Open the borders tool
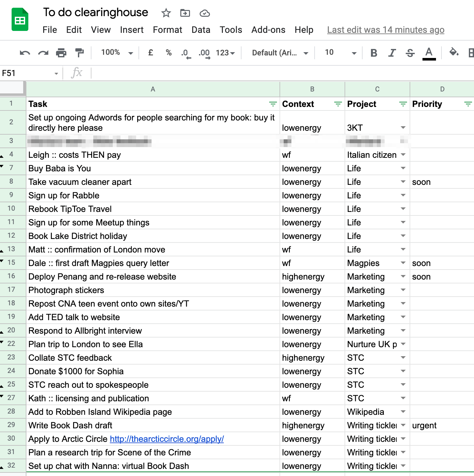The image size is (474, 476). [471, 53]
